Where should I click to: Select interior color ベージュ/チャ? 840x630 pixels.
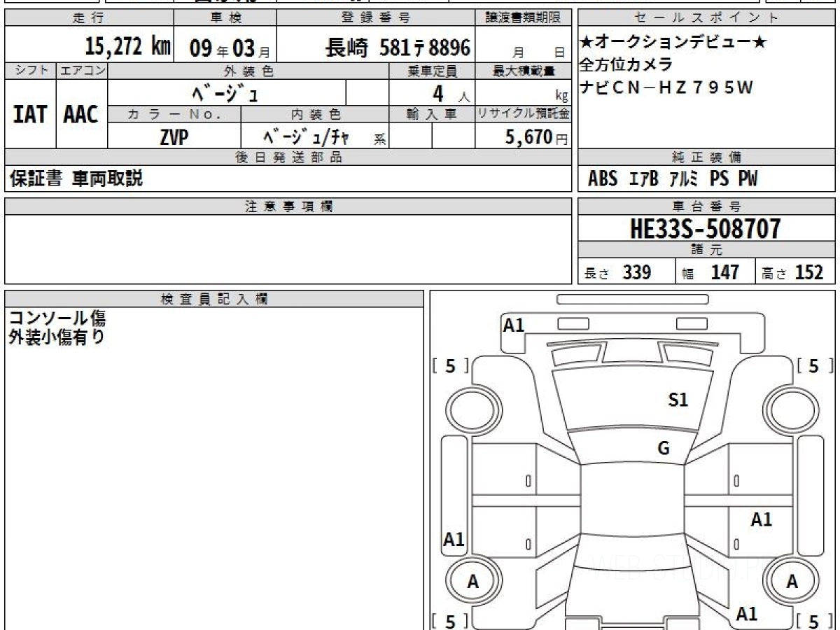click(305, 136)
